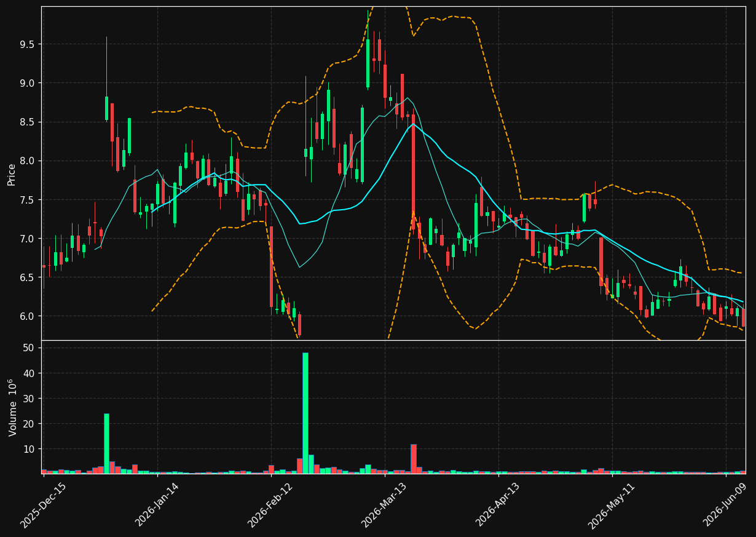
Task: Click the 10 volume tick label
Action: click(30, 448)
